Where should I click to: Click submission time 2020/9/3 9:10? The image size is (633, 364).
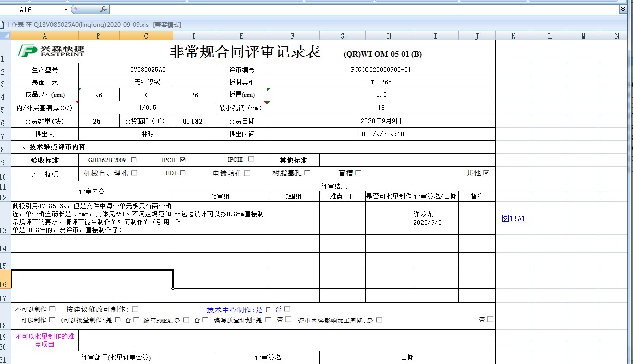(x=381, y=134)
